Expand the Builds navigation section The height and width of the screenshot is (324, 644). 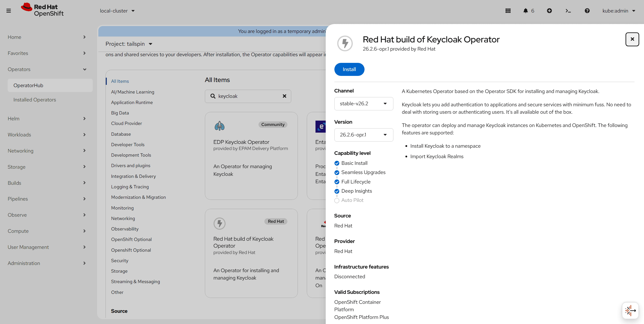click(47, 183)
